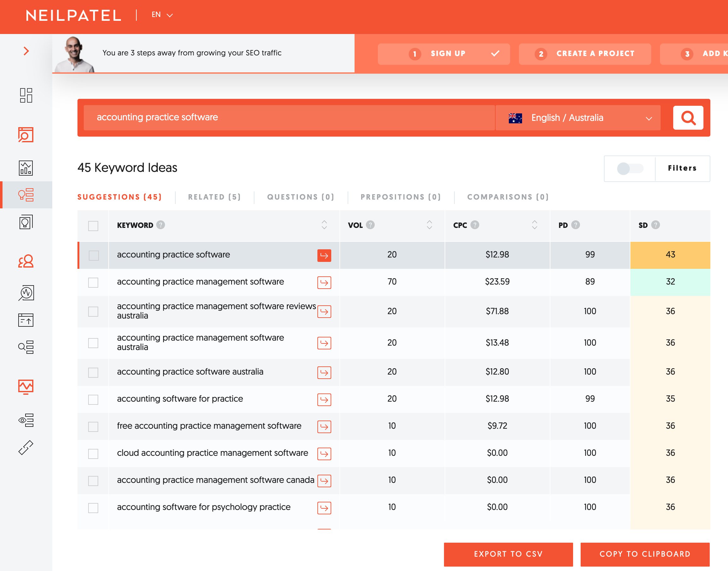The height and width of the screenshot is (571, 728).
Task: Click the green SD cell showing 32
Action: [670, 282]
